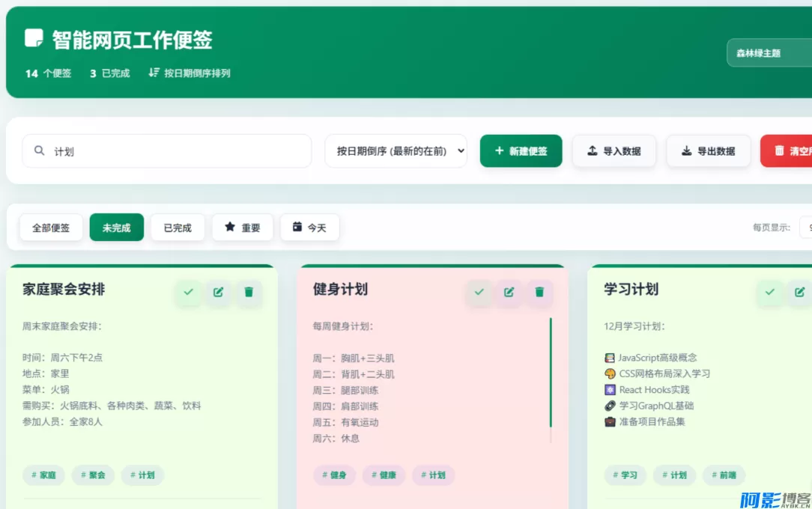This screenshot has height=509, width=812.
Task: Open the edit icon on 健身计划 note
Action: click(x=509, y=293)
